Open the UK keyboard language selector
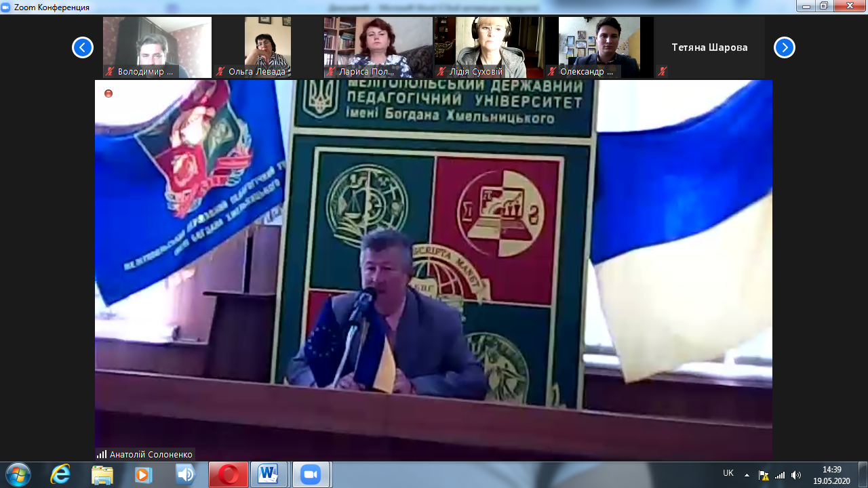 click(x=728, y=473)
